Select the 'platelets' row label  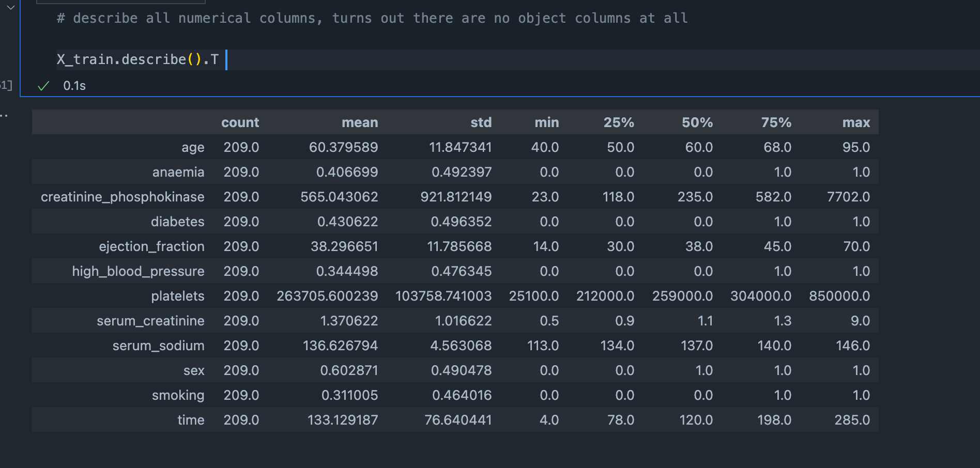177,296
